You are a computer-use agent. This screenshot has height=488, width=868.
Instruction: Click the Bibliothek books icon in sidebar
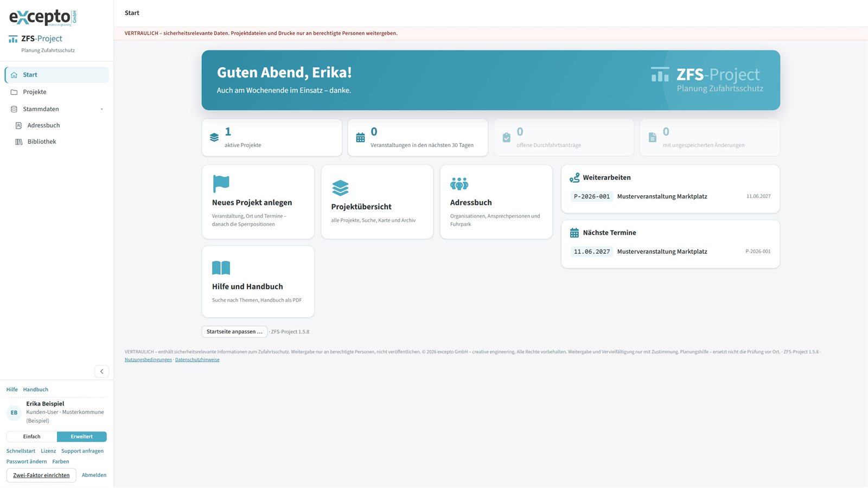click(x=18, y=142)
